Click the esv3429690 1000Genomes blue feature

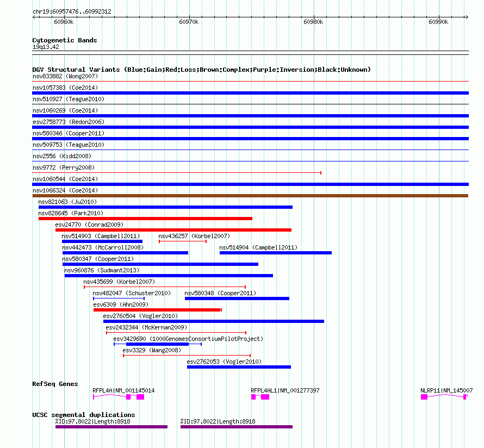pos(158,344)
